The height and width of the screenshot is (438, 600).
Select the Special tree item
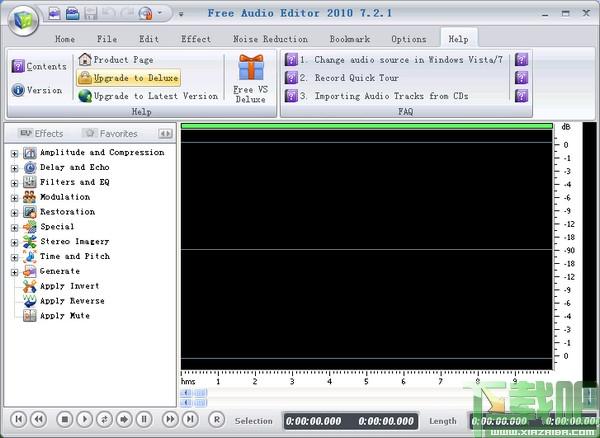click(57, 226)
